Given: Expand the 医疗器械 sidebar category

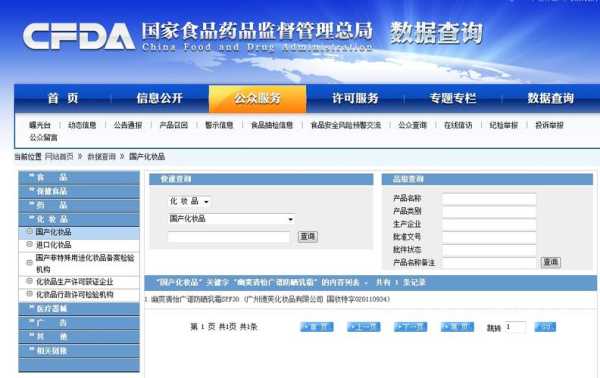Looking at the screenshot, I should coord(79,309).
